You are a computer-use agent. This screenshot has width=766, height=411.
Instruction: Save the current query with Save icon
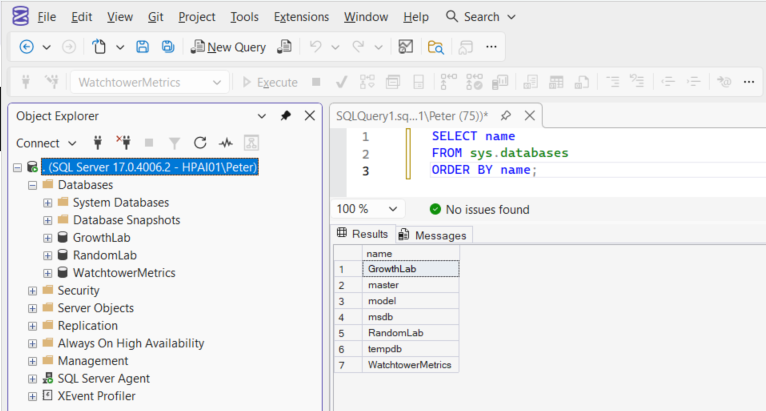(x=142, y=47)
